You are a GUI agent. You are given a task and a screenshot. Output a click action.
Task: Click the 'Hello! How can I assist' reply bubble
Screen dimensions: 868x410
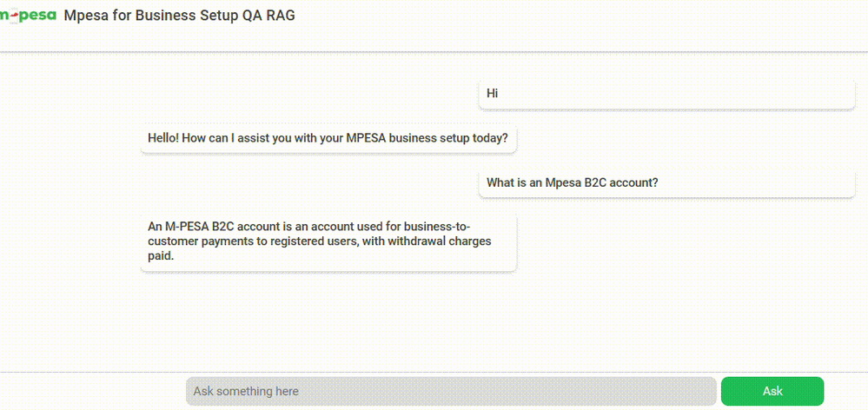pos(328,138)
